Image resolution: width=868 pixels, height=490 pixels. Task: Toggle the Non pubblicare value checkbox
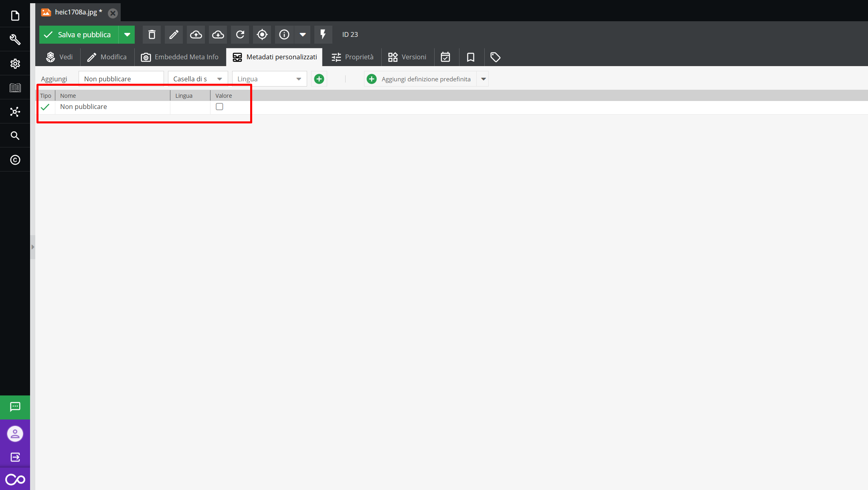(219, 107)
